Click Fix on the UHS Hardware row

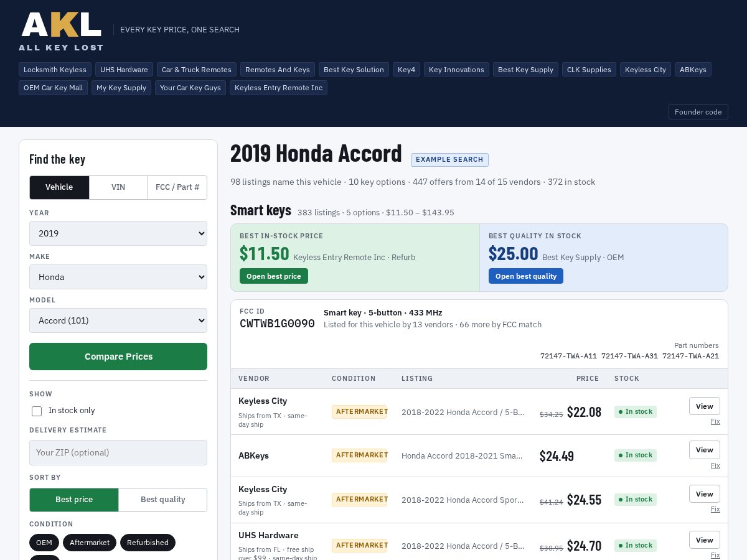point(715,555)
